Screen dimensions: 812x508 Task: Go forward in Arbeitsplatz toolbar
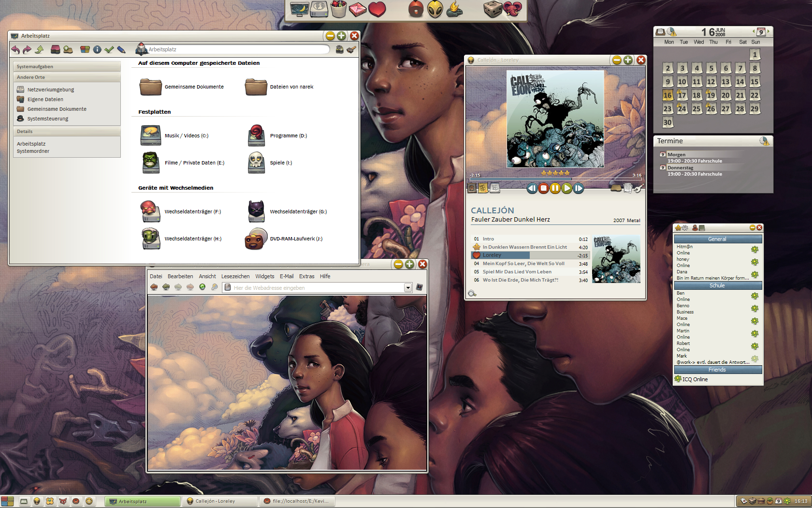tap(27, 49)
